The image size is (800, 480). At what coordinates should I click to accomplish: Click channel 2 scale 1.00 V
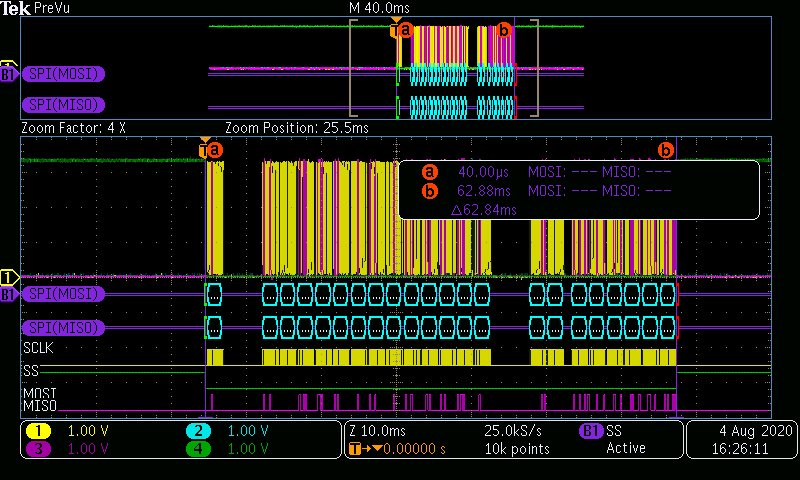tap(248, 431)
